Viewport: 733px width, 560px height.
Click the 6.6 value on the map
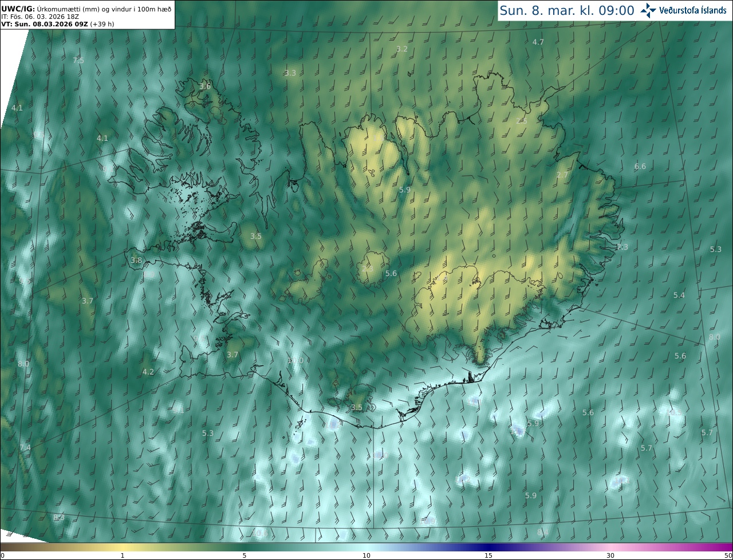click(640, 167)
